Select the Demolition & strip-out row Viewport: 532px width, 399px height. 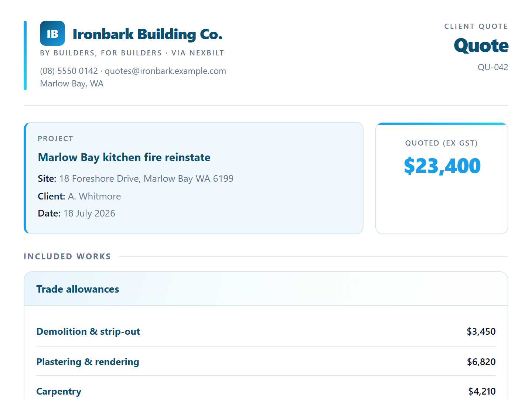(x=266, y=331)
